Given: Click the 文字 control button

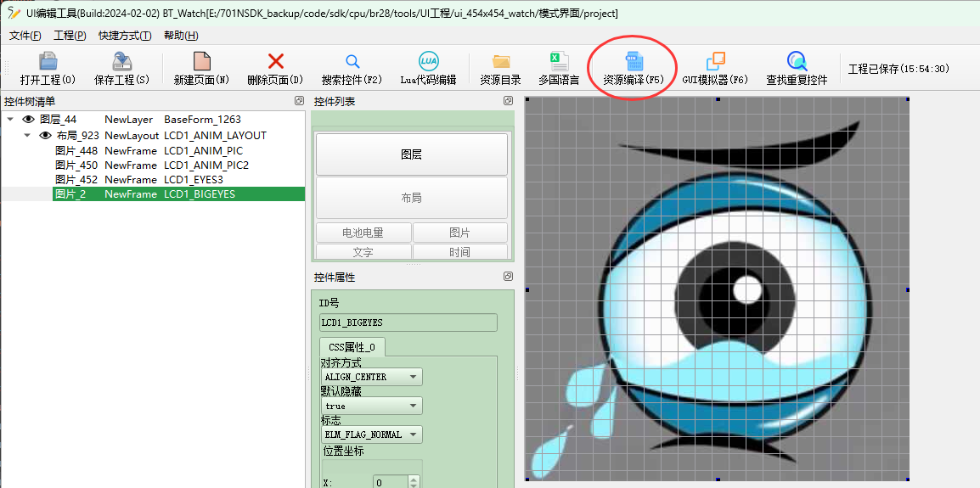Looking at the screenshot, I should 363,252.
